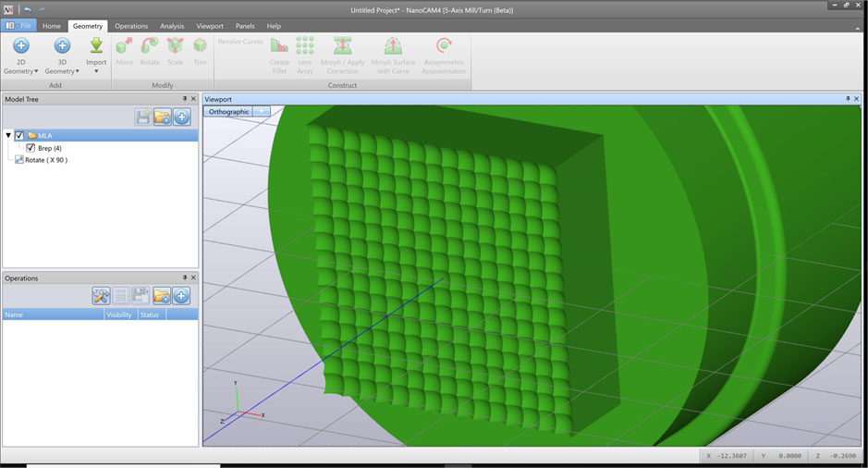Click the Visibility column header
This screenshot has height=468, width=868.
tap(120, 314)
